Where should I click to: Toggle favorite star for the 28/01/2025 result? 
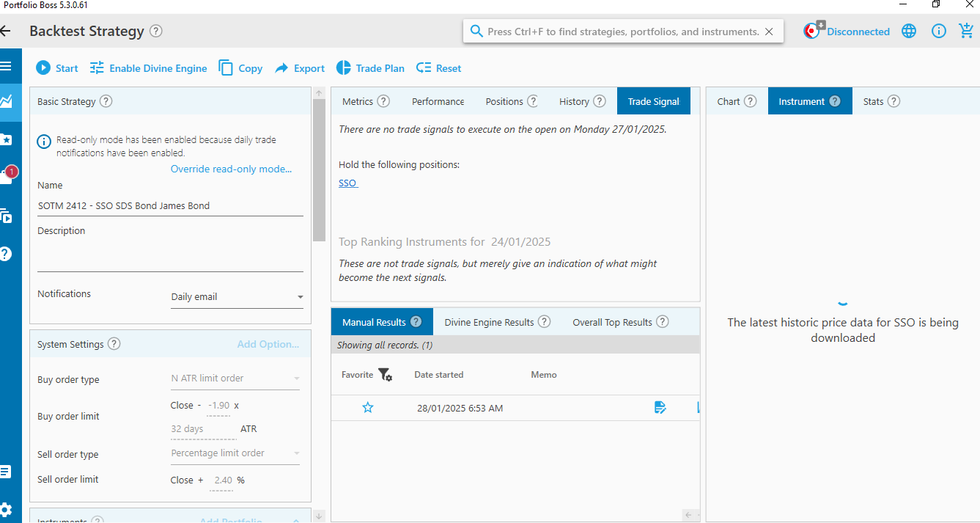point(368,408)
